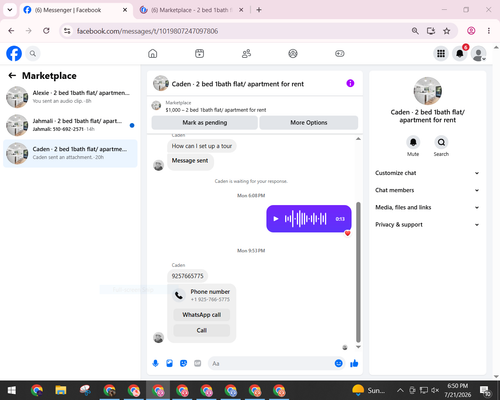
Task: Open the Groups icon in top navigation
Action: pyautogui.click(x=293, y=53)
